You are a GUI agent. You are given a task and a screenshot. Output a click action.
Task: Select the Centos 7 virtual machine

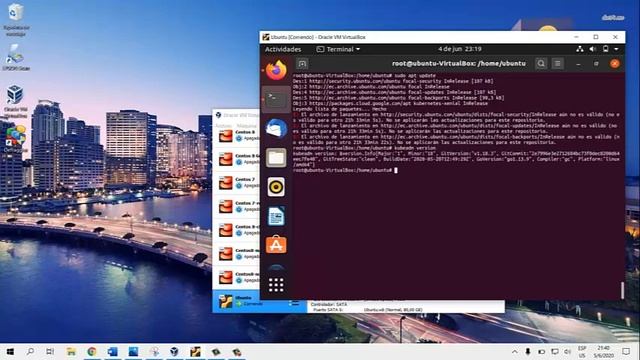236,183
